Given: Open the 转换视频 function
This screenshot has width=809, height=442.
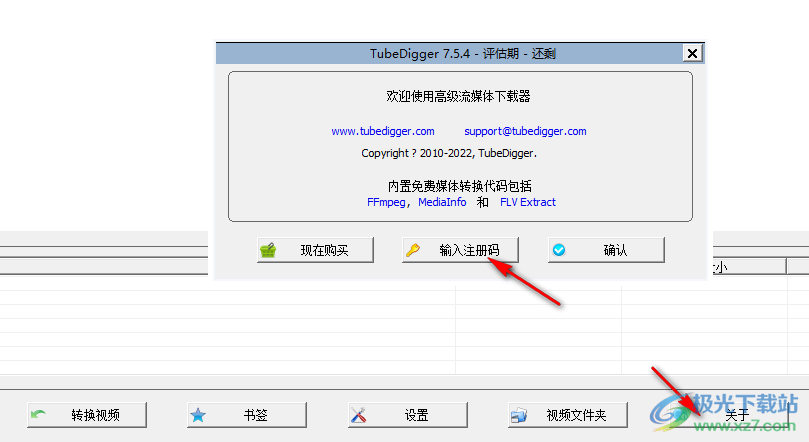Looking at the screenshot, I should 87,415.
